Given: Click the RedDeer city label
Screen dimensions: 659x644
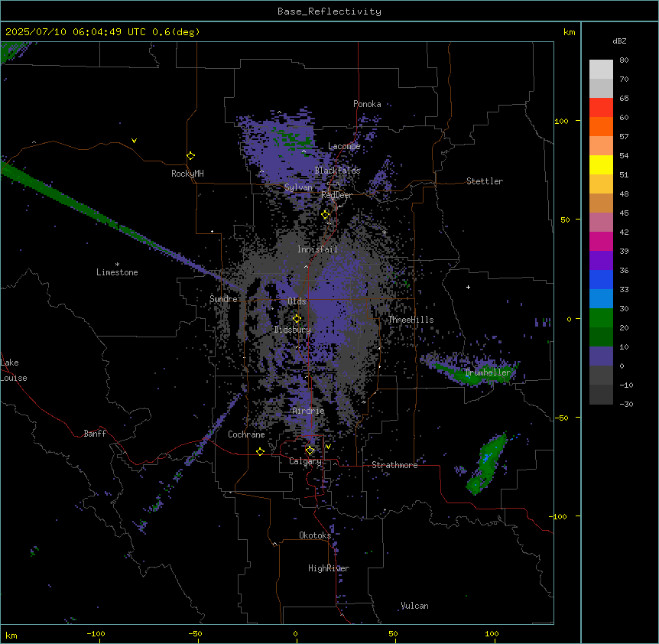Looking at the screenshot, I should coord(336,195).
